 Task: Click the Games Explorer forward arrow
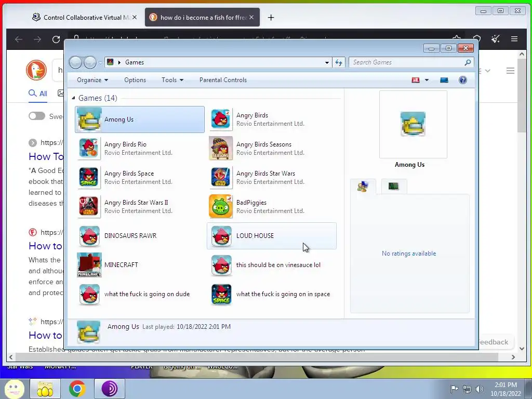(90, 62)
